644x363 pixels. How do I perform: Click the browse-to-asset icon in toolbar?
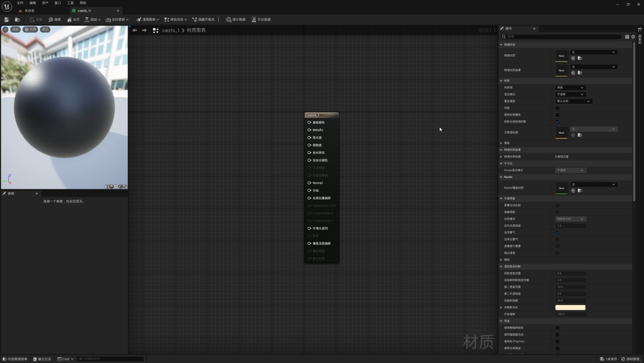coord(17,19)
